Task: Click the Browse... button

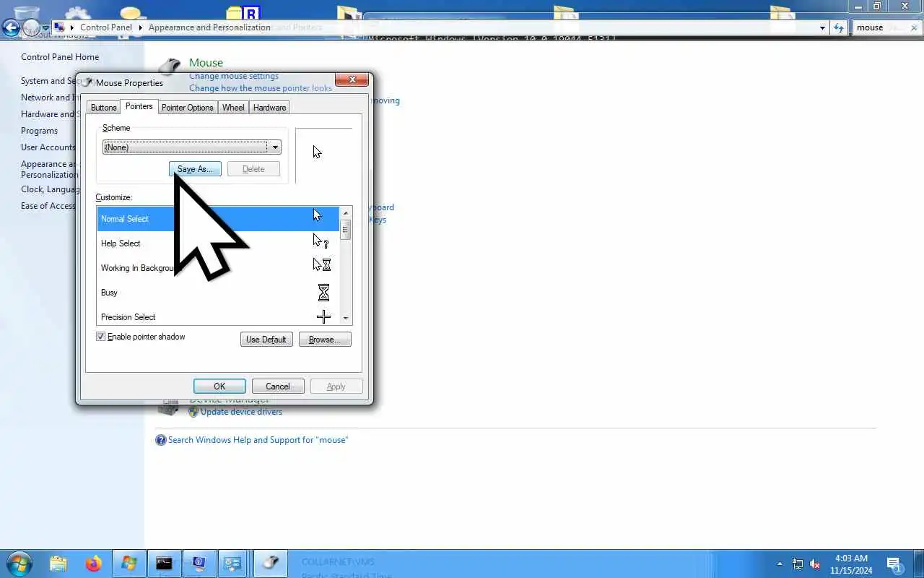Action: (325, 340)
